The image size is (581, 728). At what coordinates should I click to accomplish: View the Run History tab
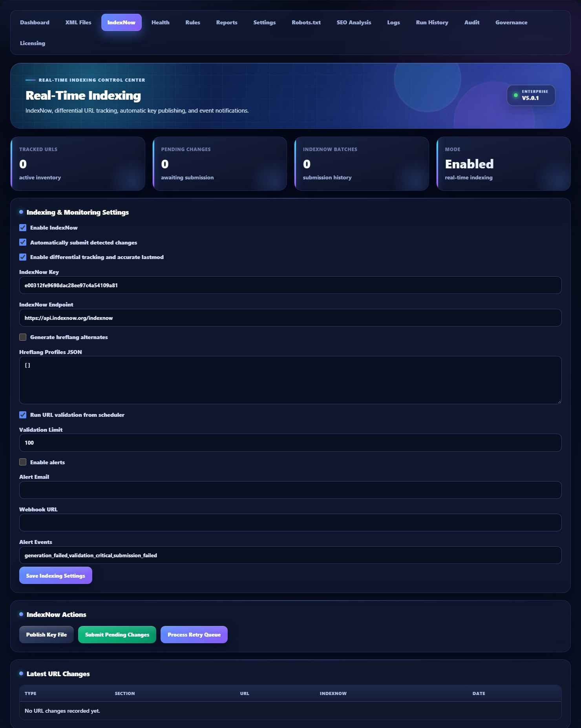point(432,22)
